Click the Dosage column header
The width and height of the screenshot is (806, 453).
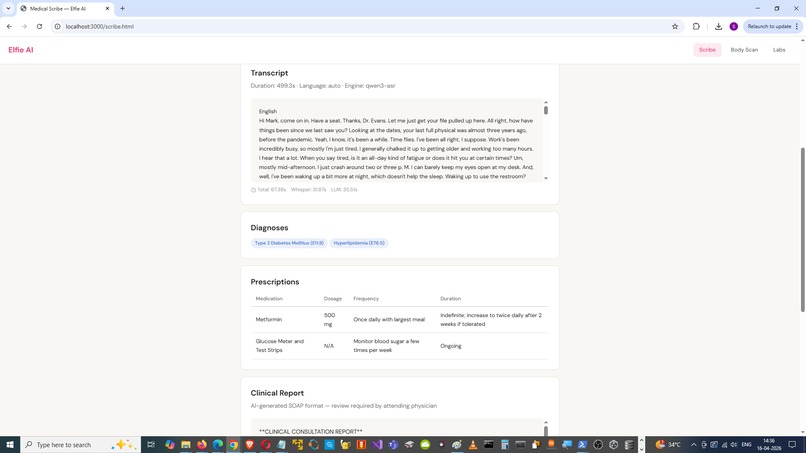[x=333, y=299]
